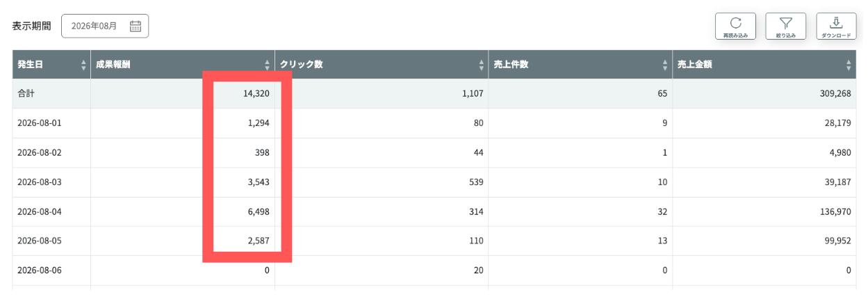Sort by 売上金額 column arrows
This screenshot has height=297, width=868.
tap(849, 65)
